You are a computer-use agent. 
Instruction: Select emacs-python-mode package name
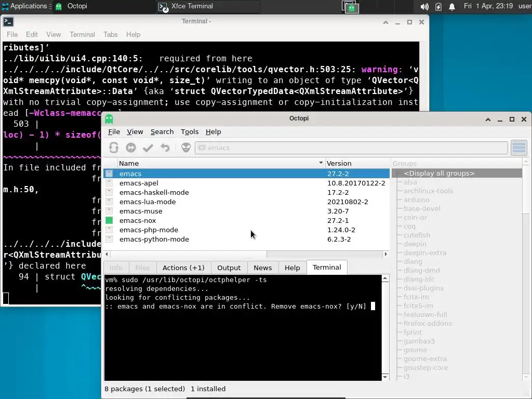pos(154,239)
